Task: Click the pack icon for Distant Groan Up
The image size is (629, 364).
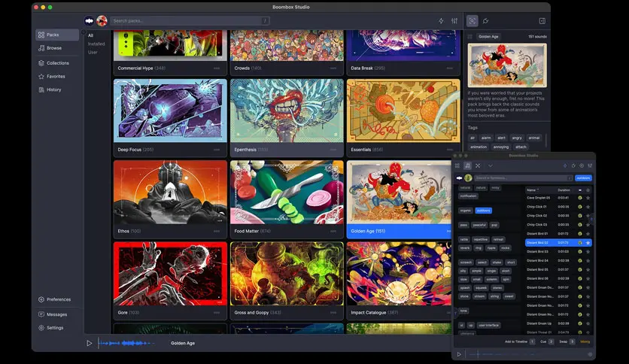Action: pyautogui.click(x=580, y=323)
